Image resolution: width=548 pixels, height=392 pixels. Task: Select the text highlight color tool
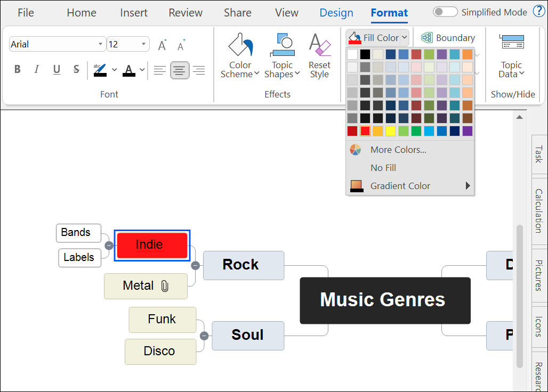coord(100,69)
